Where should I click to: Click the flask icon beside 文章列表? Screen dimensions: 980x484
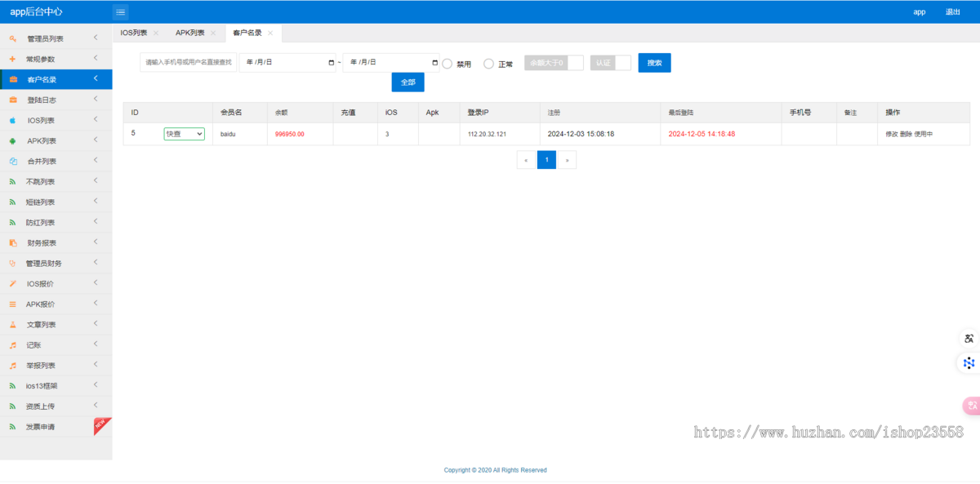tap(12, 324)
